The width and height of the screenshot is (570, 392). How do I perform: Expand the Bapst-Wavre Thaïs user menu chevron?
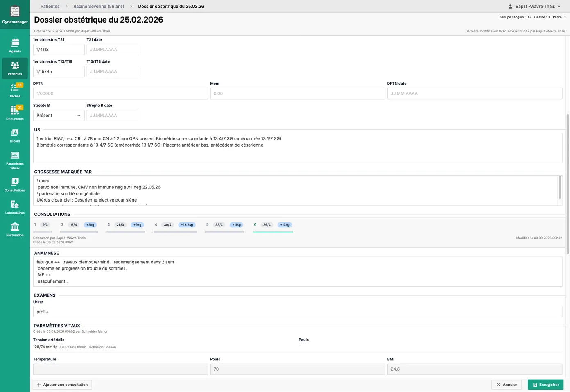coord(559,7)
